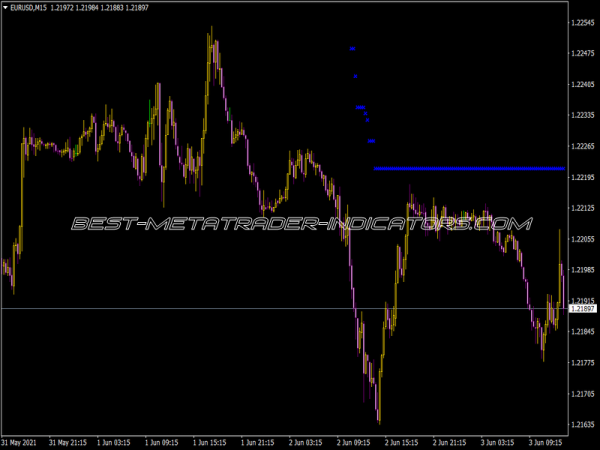Click the triangle arrow beside EURUSD,M15

click(6, 8)
